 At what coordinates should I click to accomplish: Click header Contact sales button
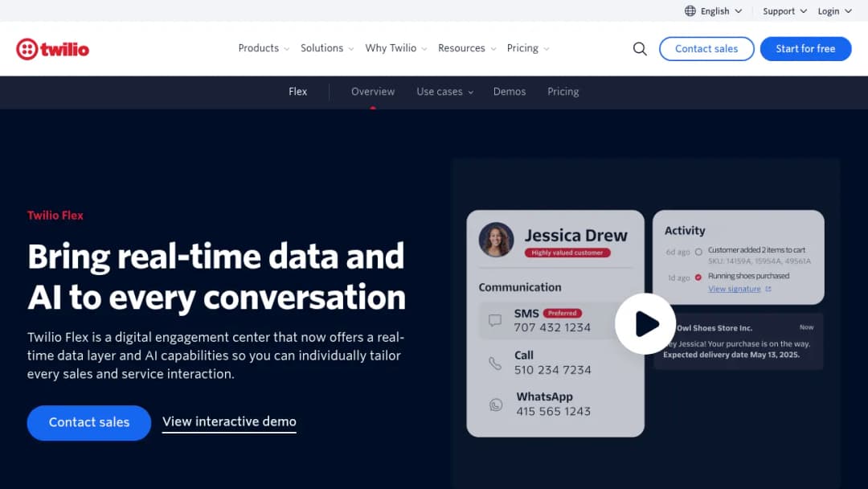pyautogui.click(x=706, y=49)
